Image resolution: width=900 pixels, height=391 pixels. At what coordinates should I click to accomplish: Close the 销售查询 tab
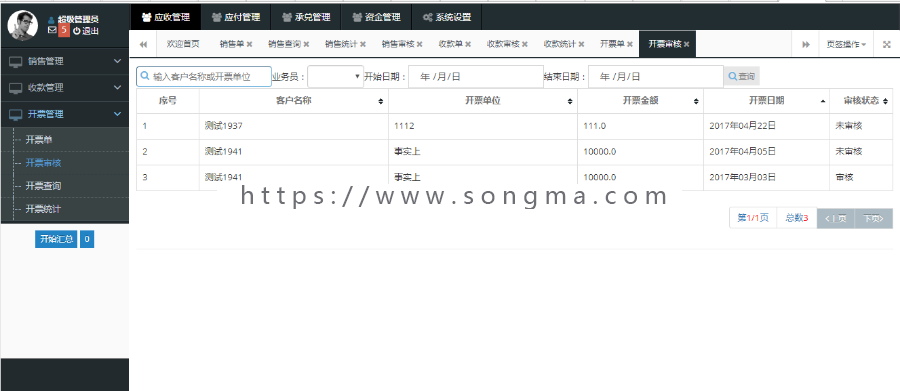coord(306,44)
